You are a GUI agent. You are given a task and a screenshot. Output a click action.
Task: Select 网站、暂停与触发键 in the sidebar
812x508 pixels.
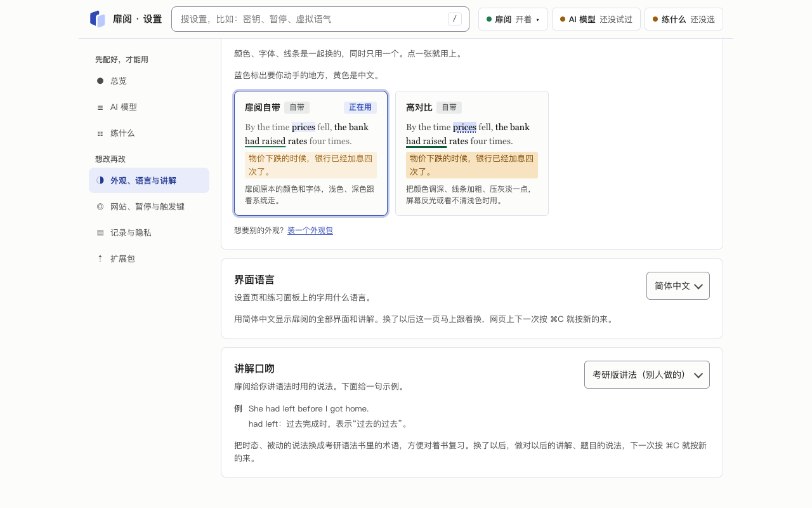coord(149,206)
